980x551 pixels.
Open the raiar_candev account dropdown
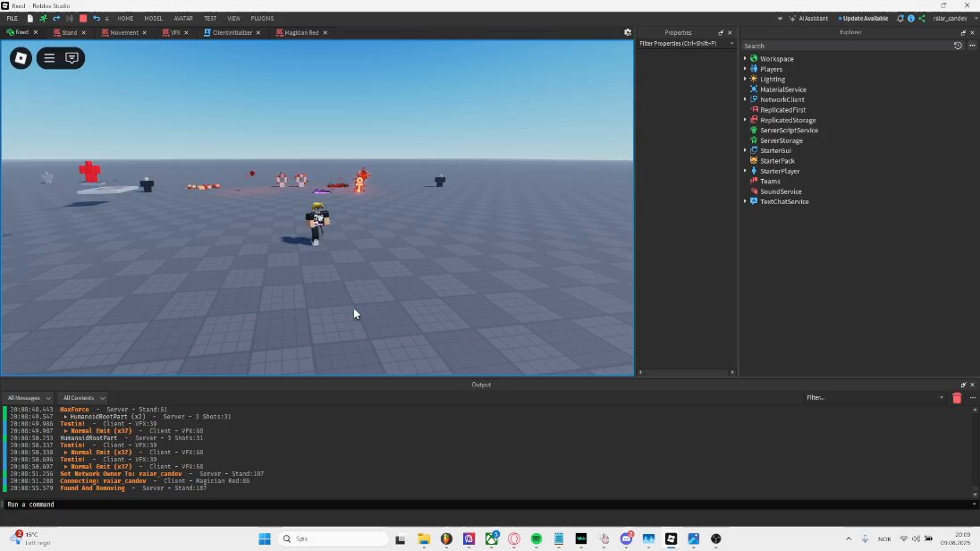click(x=954, y=18)
